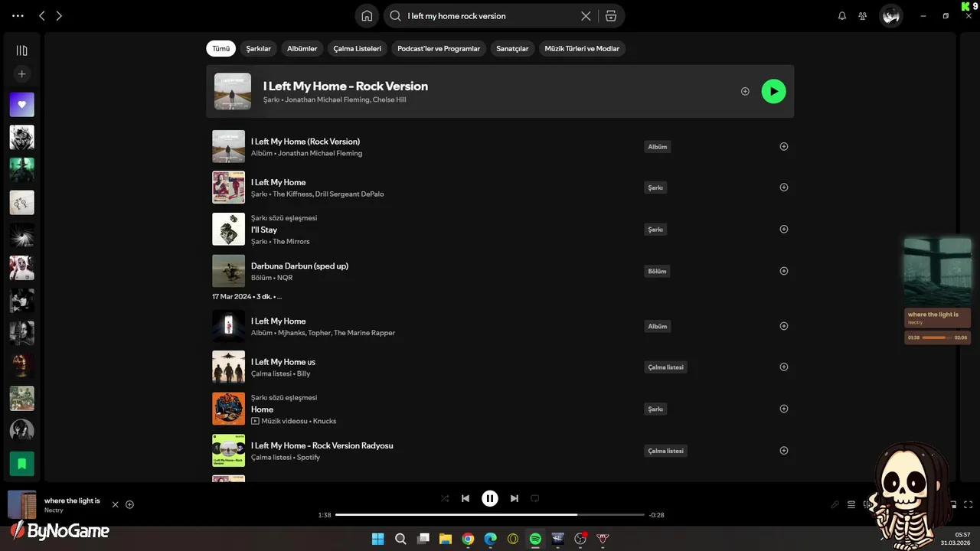
Task: Switch to the Çalma Listeleri filter
Action: pos(358,48)
